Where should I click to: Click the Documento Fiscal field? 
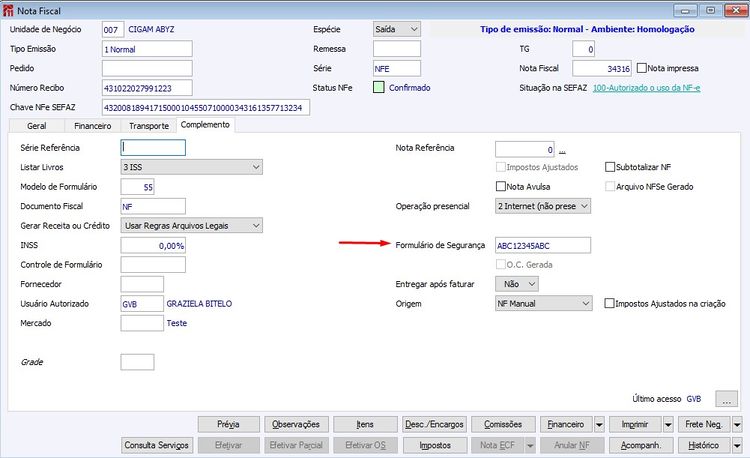pyautogui.click(x=153, y=206)
